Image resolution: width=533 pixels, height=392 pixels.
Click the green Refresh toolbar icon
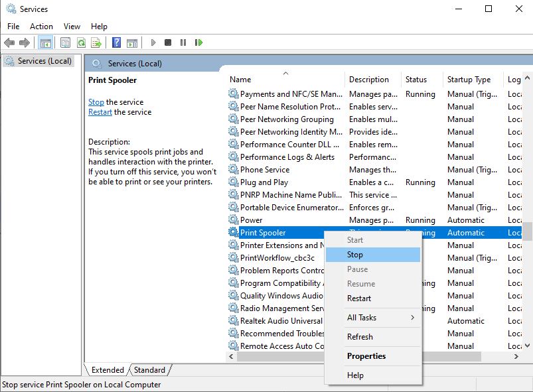pyautogui.click(x=80, y=42)
